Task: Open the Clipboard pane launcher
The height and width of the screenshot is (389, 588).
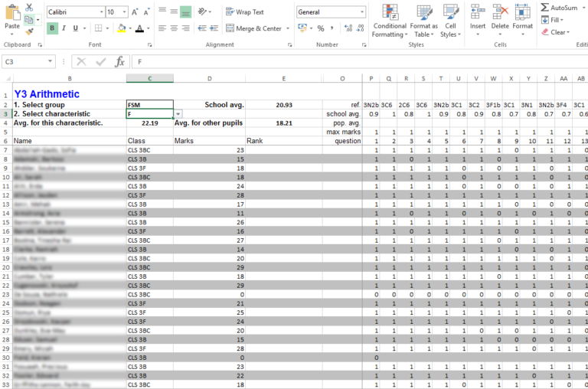Action: pos(40,44)
